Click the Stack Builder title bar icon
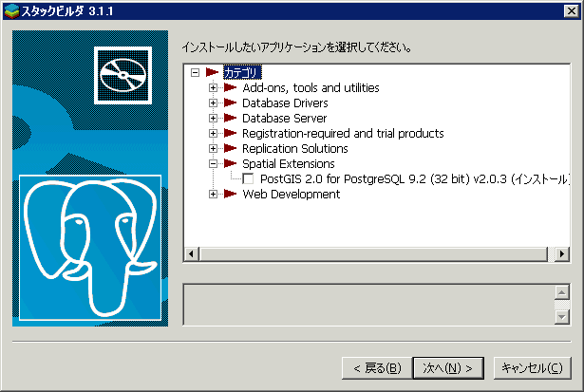Screen dimensions: 584x392 (x=11, y=10)
